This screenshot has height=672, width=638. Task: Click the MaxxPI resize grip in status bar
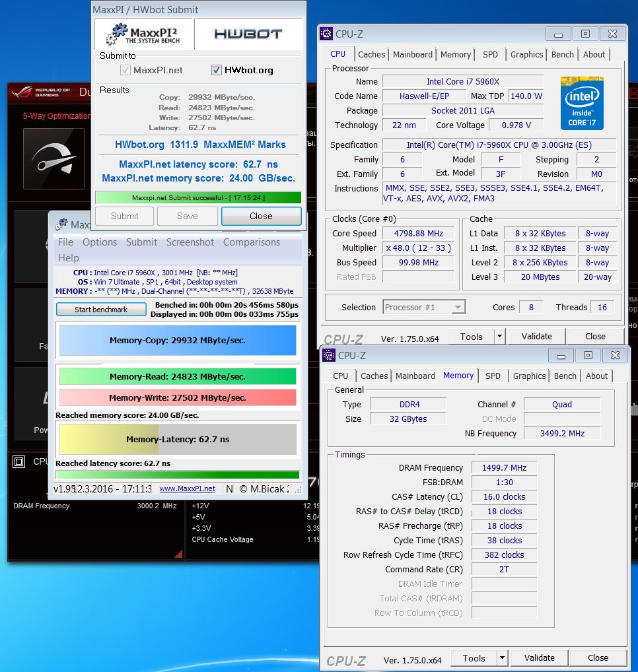click(299, 489)
